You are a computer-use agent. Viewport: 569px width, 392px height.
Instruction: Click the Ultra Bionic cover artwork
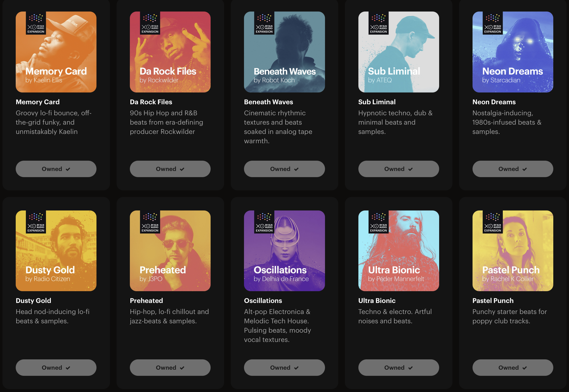pyautogui.click(x=398, y=250)
